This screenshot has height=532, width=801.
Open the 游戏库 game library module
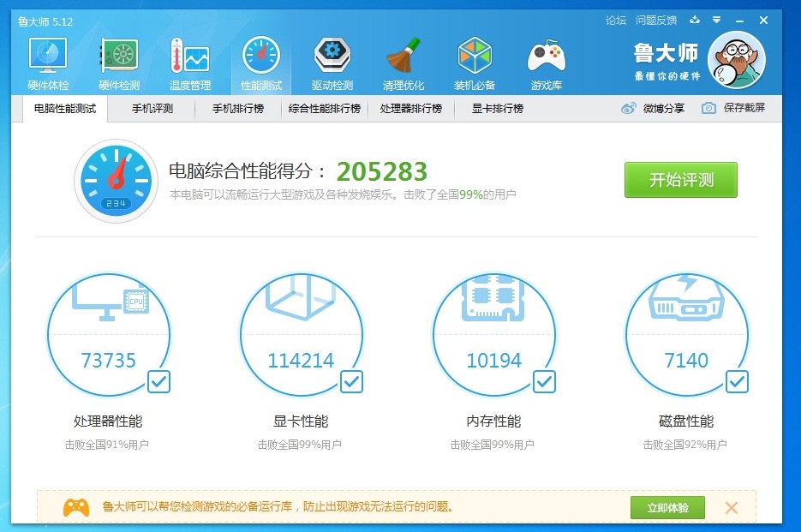tap(546, 63)
